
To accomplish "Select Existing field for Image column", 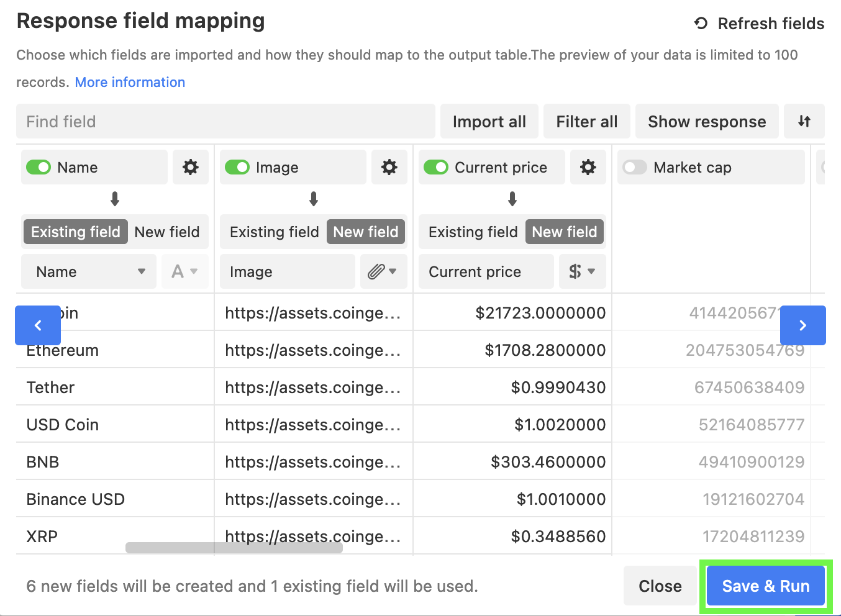I will click(274, 232).
